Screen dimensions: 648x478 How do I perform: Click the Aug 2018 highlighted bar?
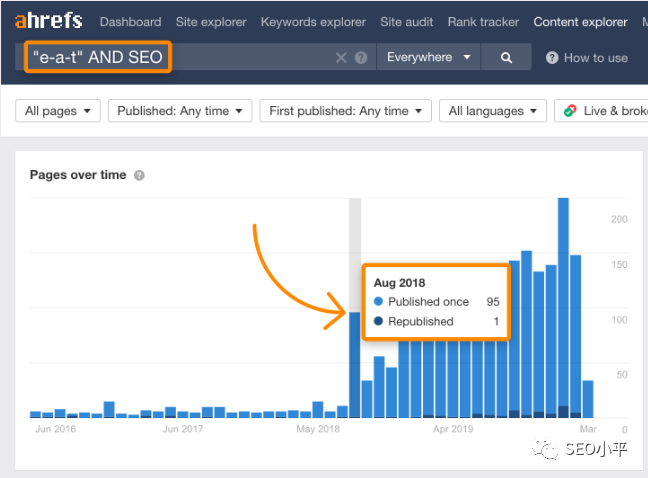(355, 365)
